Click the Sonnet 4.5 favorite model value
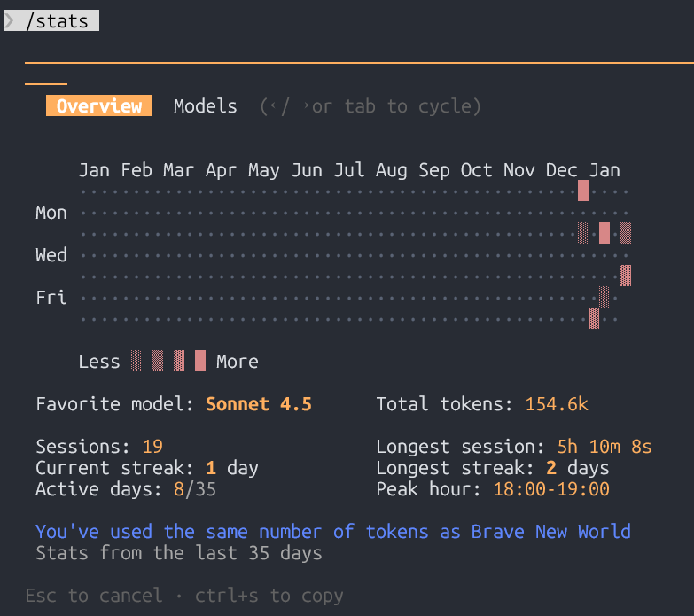This screenshot has width=694, height=616. 259,404
